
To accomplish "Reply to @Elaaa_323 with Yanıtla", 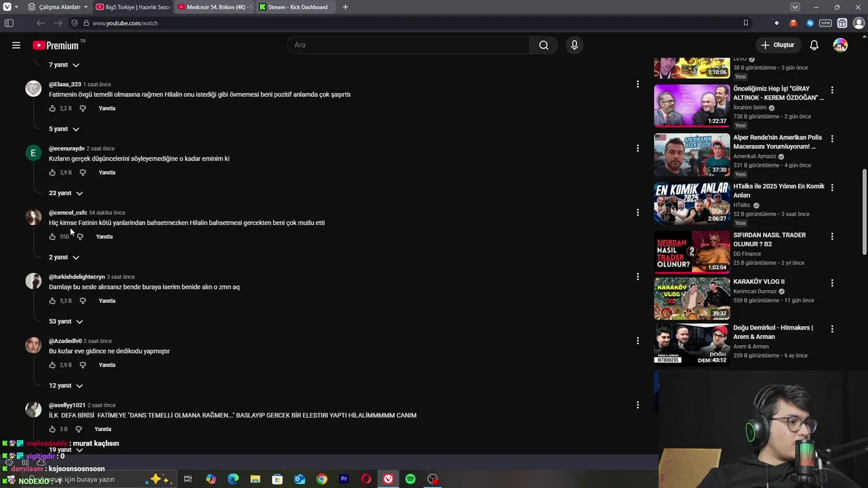I will pyautogui.click(x=107, y=108).
